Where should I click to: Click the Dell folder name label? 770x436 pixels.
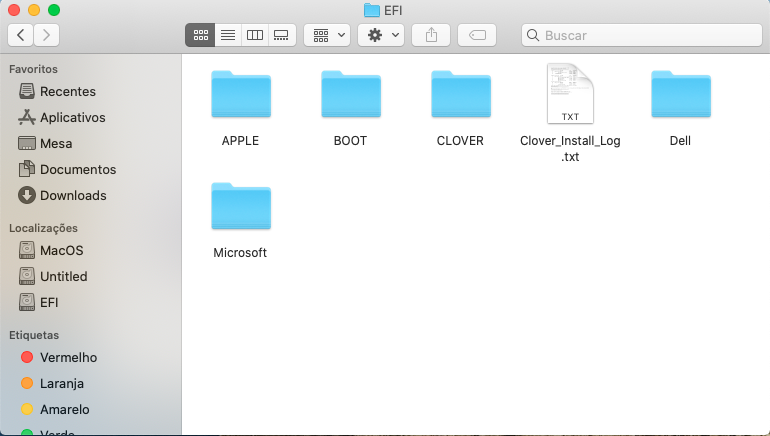coord(680,141)
